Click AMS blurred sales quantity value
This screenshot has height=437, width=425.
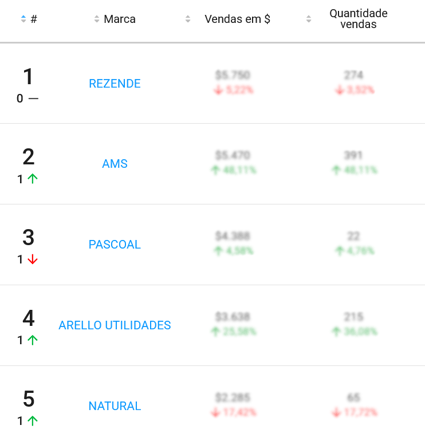point(353,155)
